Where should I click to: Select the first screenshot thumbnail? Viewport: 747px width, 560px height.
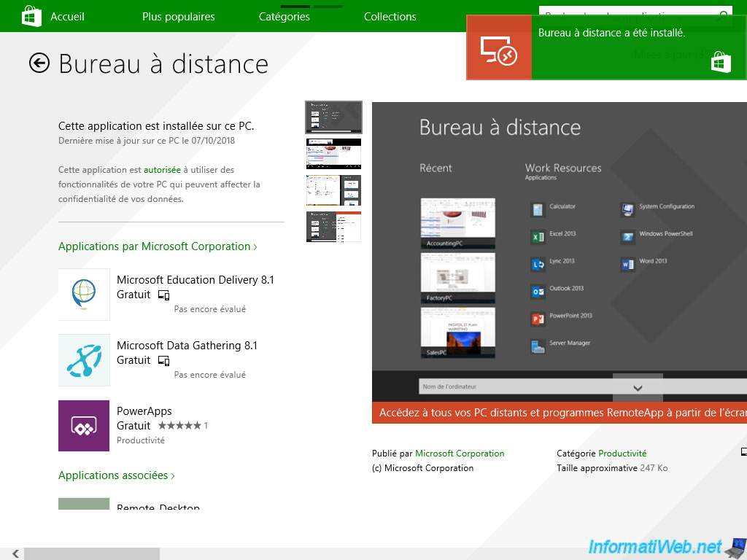(333, 117)
